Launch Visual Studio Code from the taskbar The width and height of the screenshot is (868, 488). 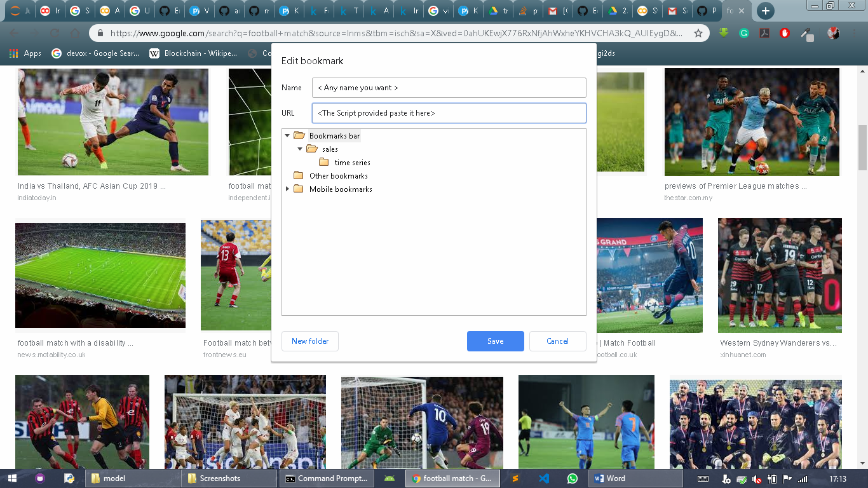tap(543, 478)
